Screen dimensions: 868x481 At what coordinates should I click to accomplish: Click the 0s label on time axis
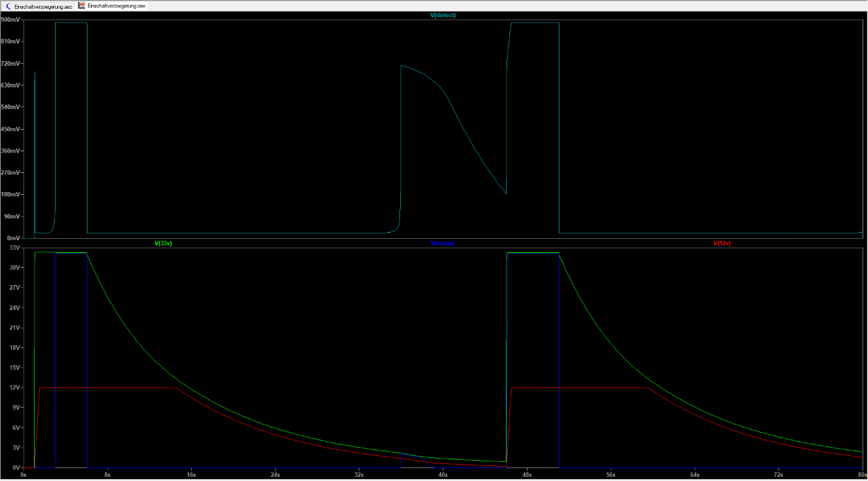click(x=24, y=475)
